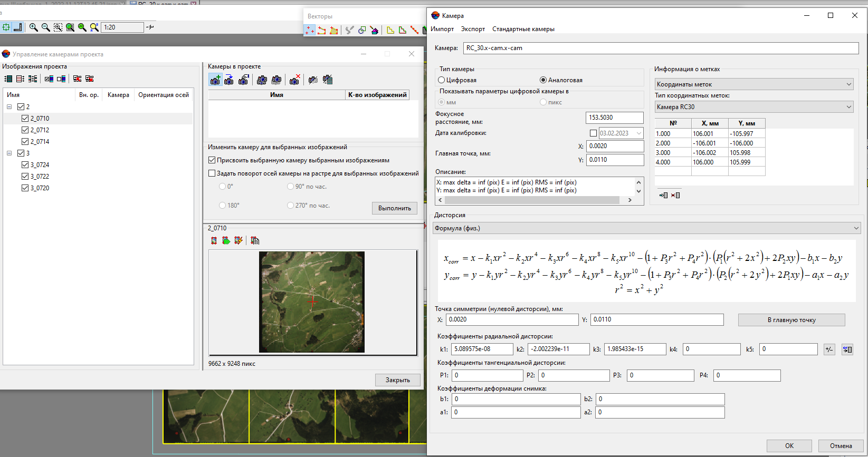Click the crossed-out camera icon
This screenshot has height=457, width=868.
click(313, 80)
